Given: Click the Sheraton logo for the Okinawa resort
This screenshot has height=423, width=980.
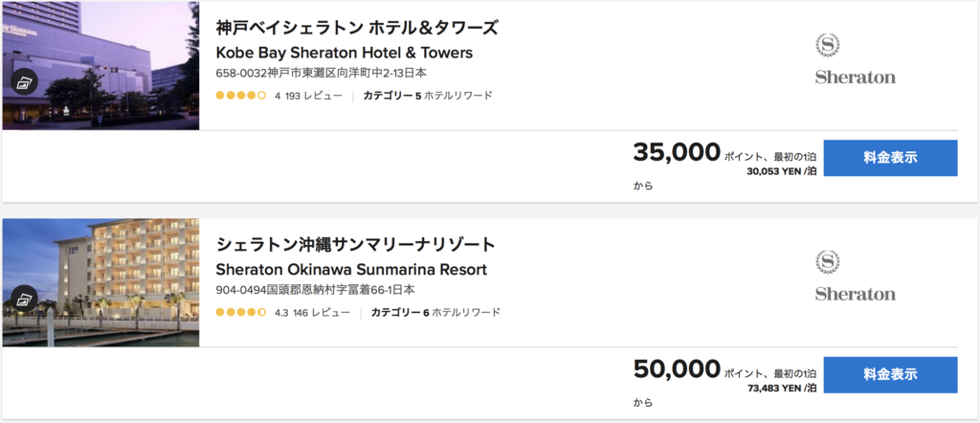Looking at the screenshot, I should pyautogui.click(x=855, y=277).
